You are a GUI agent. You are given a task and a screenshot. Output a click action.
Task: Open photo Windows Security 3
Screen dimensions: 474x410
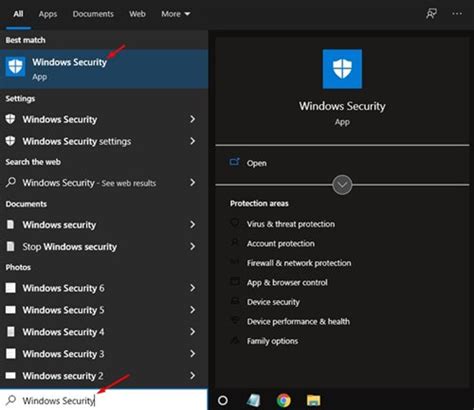(x=104, y=354)
